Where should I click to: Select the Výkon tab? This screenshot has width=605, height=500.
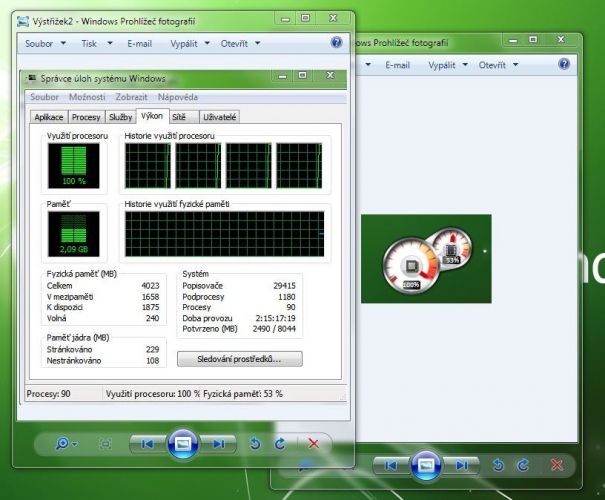click(152, 116)
